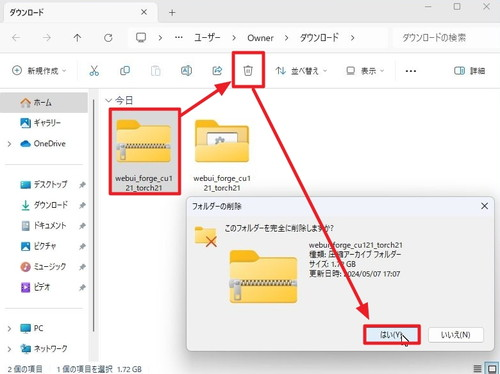Open ミュージック in quick access
The width and height of the screenshot is (500, 374).
coord(44,267)
